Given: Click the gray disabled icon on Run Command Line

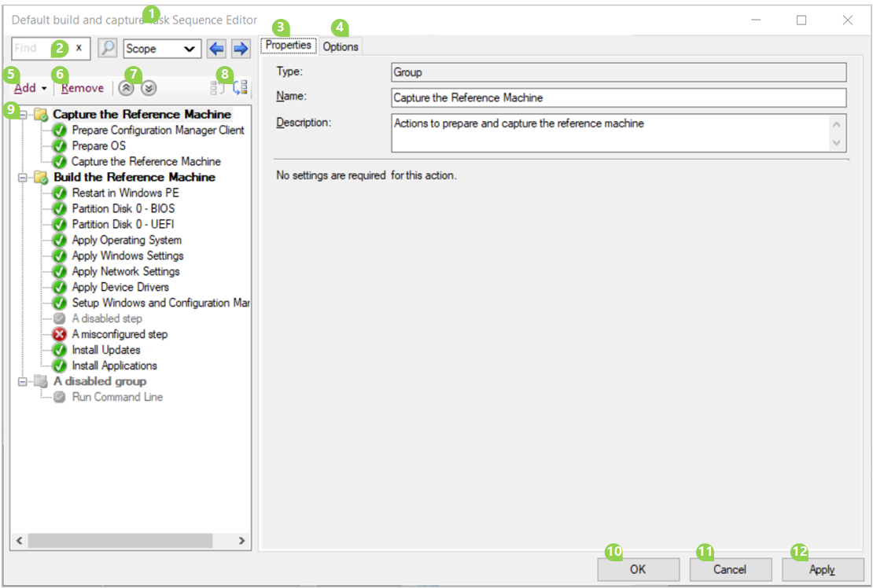Looking at the screenshot, I should click(x=59, y=397).
